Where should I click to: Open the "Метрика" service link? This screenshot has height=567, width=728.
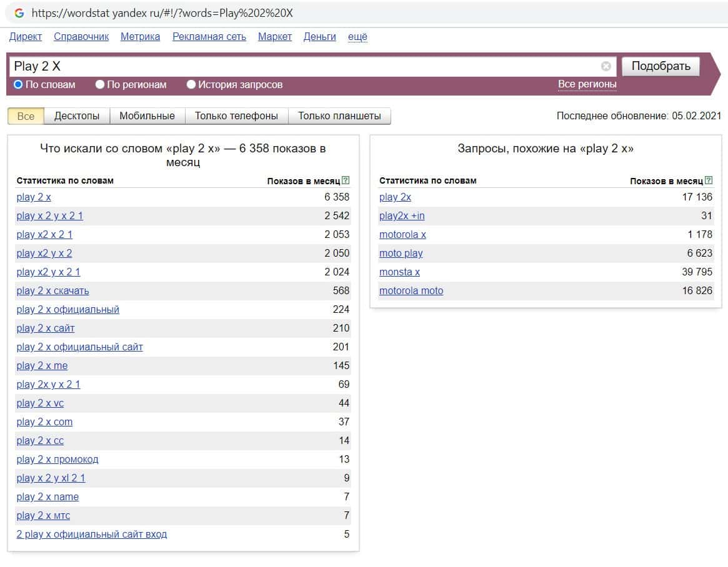140,37
